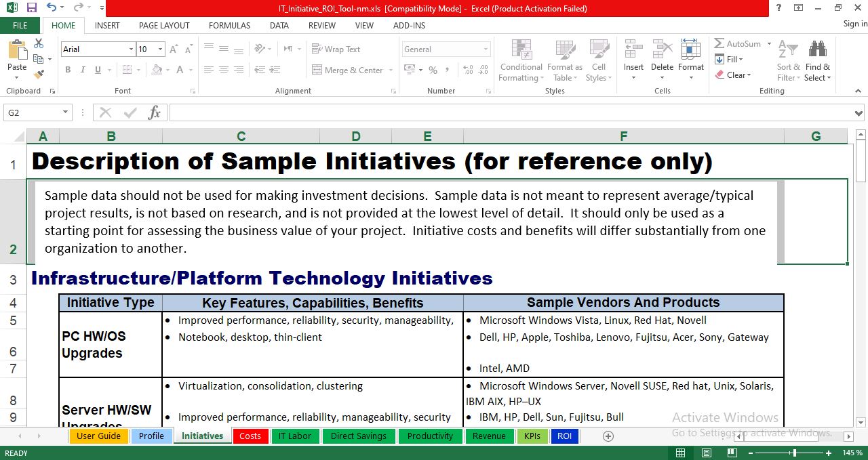Click the Align Left icon

(209, 70)
